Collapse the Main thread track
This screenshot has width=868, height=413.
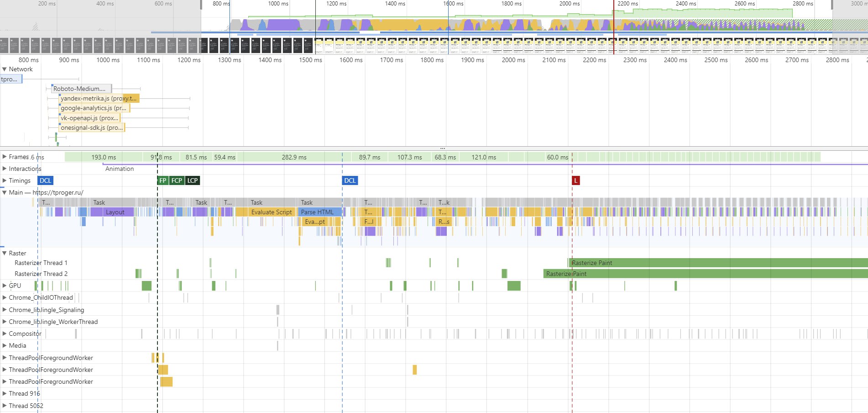coord(5,192)
